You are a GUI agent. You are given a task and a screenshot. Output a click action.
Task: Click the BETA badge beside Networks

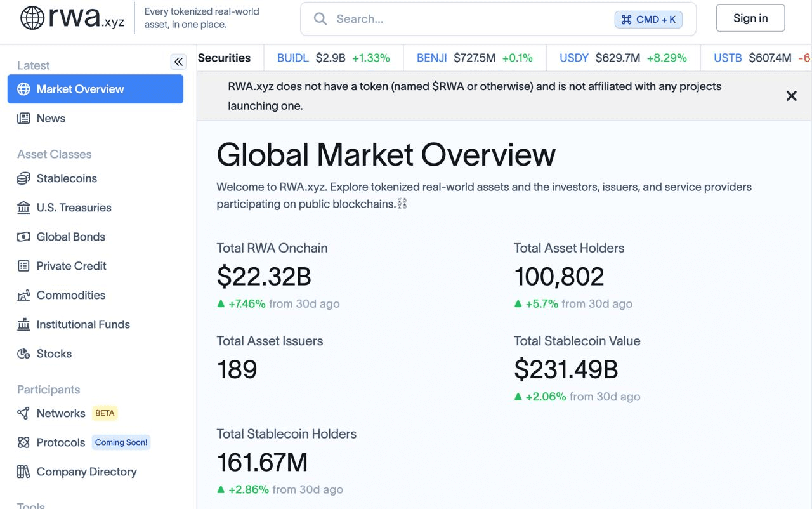pyautogui.click(x=105, y=413)
